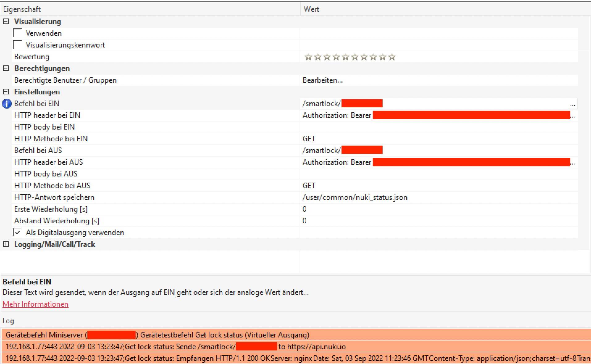Select the Abstand Wiederholung [s] label

point(57,221)
